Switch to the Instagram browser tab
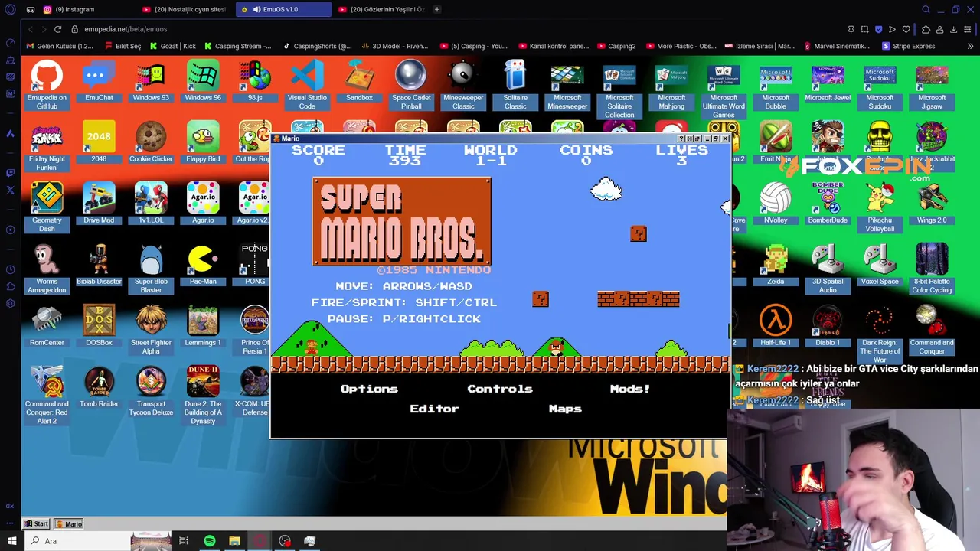The height and width of the screenshot is (551, 980). 87,9
